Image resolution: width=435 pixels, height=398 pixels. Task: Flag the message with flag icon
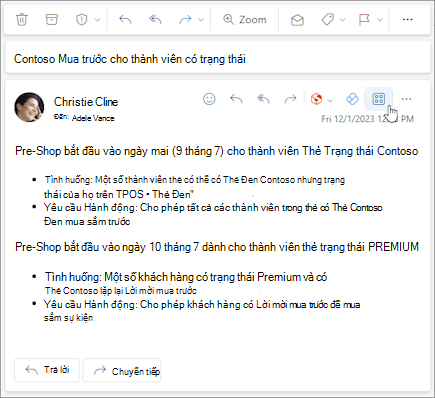pos(364,20)
